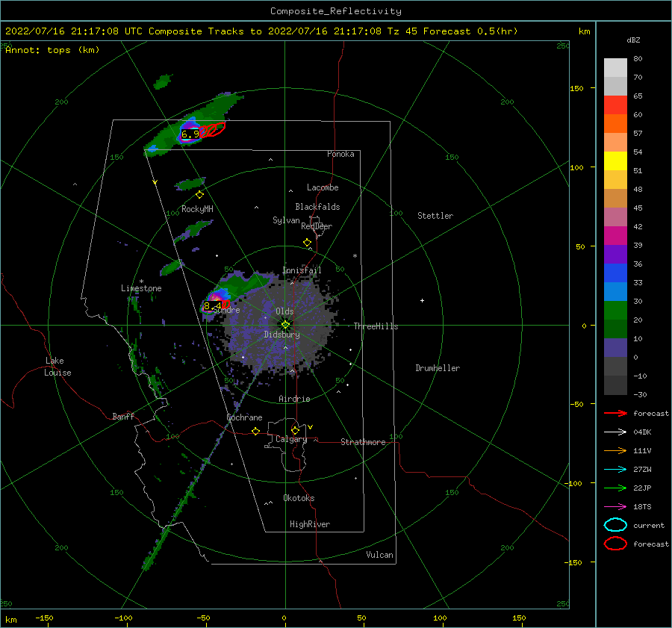Click the yellow diamond marker below RedDeer

[307, 243]
